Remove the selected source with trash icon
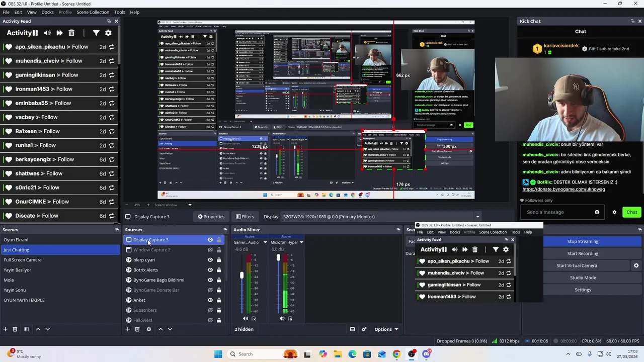644x362 pixels. 137,329
